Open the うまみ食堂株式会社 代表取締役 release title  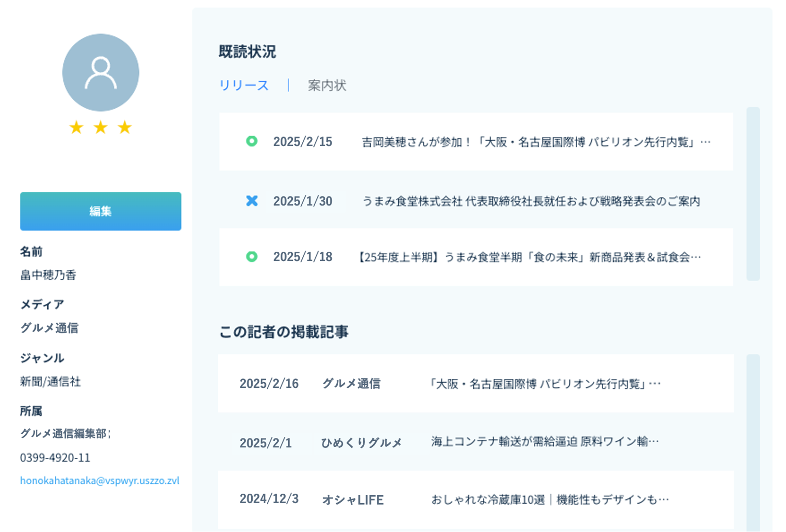531,201
